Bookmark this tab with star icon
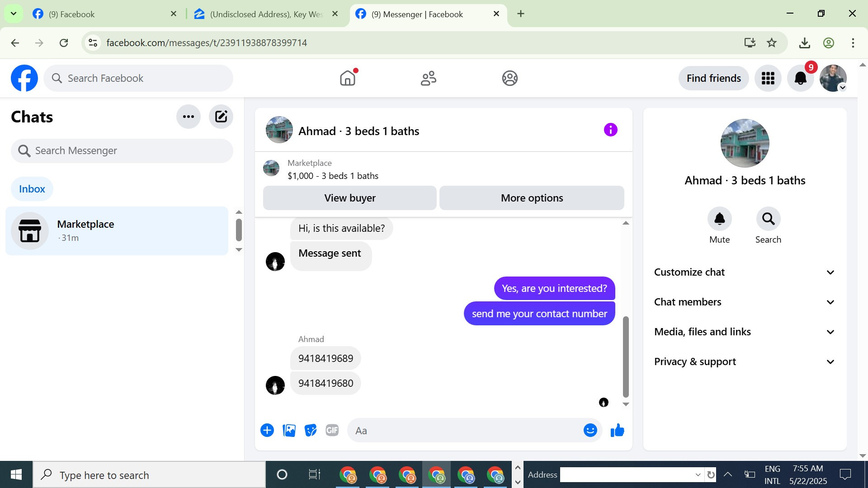The width and height of the screenshot is (868, 488). [772, 43]
